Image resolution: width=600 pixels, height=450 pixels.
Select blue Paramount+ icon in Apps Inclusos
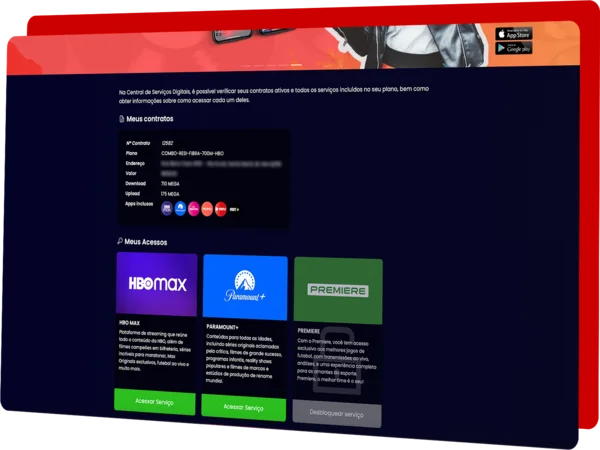point(180,208)
